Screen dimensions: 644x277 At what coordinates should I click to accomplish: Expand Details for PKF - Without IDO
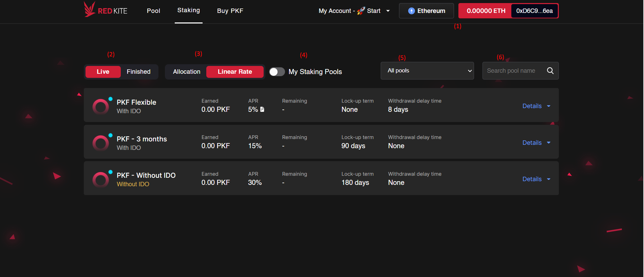point(536,179)
